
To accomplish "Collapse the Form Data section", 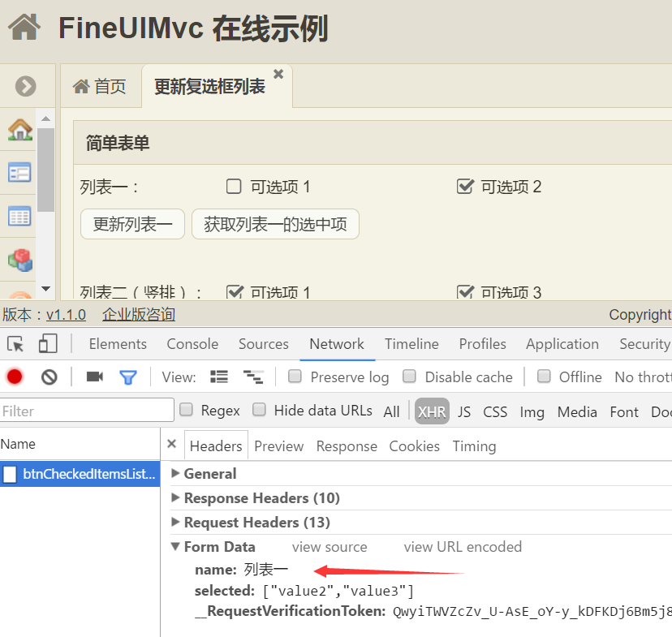I will tap(174, 546).
